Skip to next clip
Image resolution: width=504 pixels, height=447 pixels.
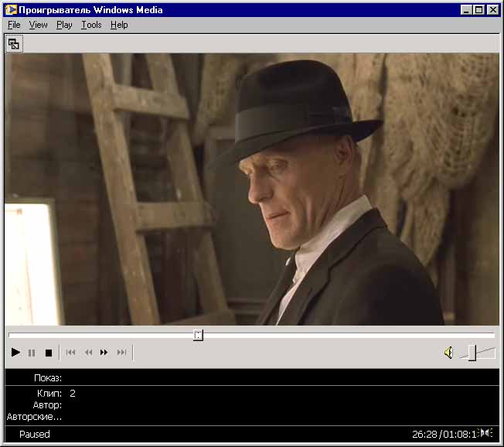click(x=121, y=353)
